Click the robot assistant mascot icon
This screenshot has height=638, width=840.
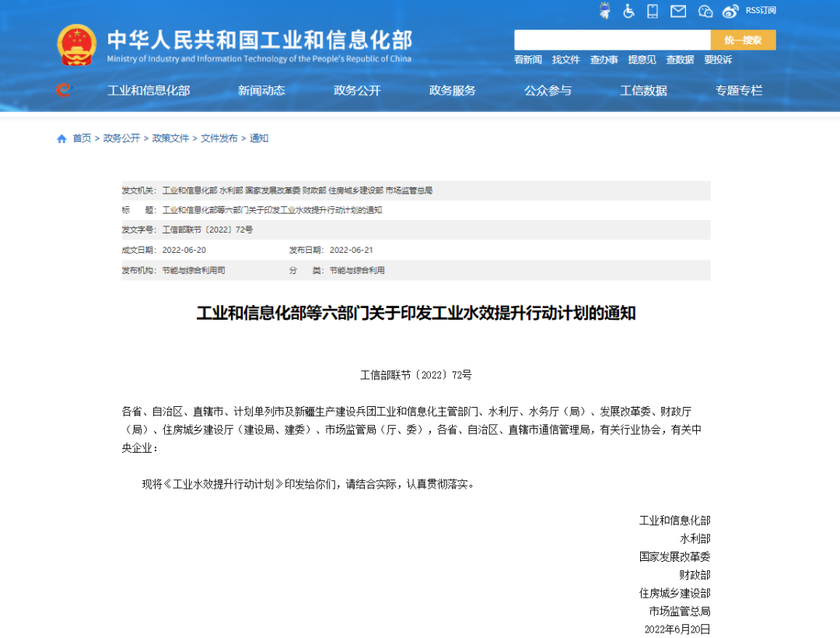click(605, 11)
